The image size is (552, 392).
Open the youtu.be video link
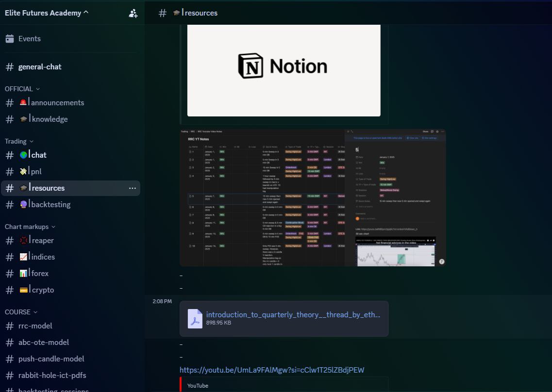271,370
